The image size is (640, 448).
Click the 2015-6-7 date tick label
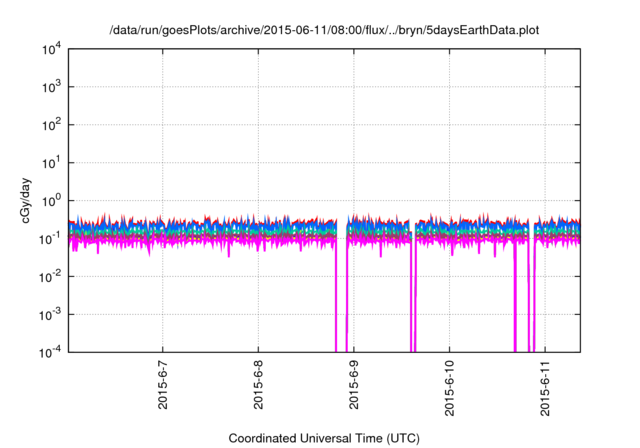tap(162, 385)
